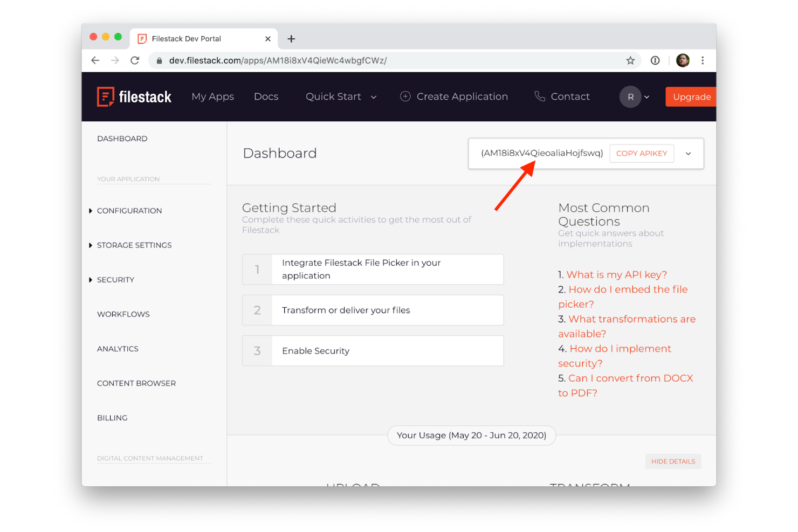Click the Filestack logo in header
This screenshot has width=798, height=532.
pos(134,96)
